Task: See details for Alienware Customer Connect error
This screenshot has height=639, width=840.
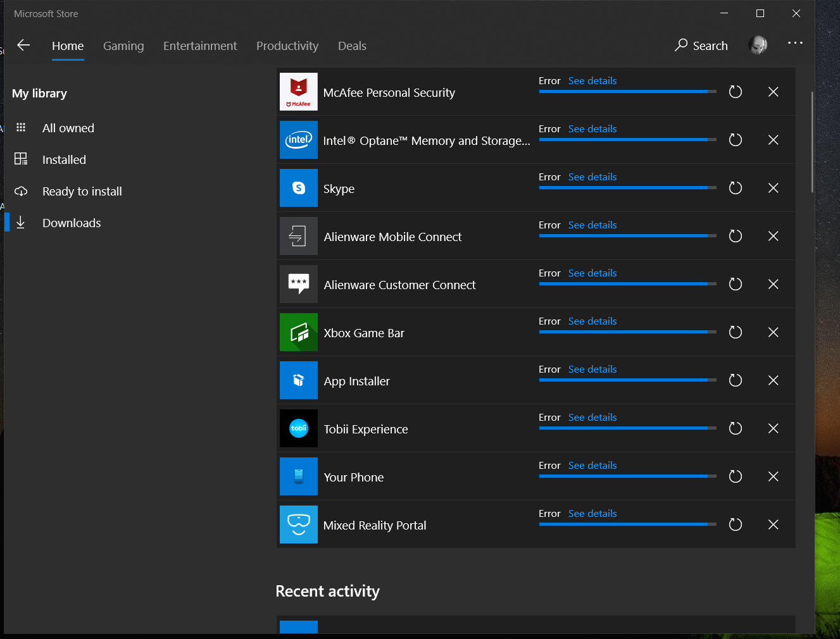Action: tap(592, 273)
